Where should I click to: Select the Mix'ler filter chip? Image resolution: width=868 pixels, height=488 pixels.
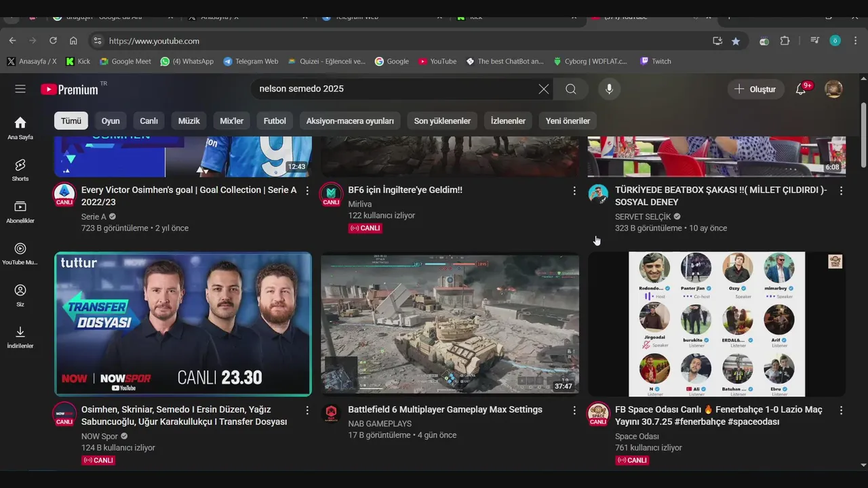tap(232, 121)
